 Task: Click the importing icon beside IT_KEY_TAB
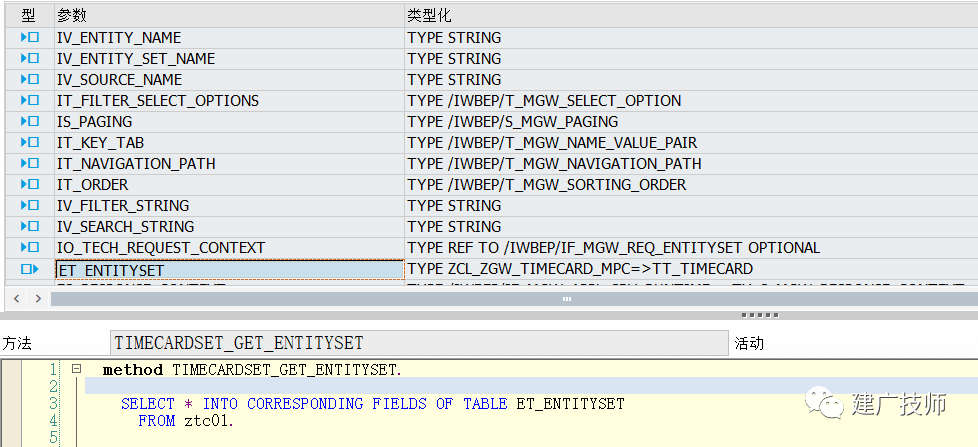tap(29, 143)
